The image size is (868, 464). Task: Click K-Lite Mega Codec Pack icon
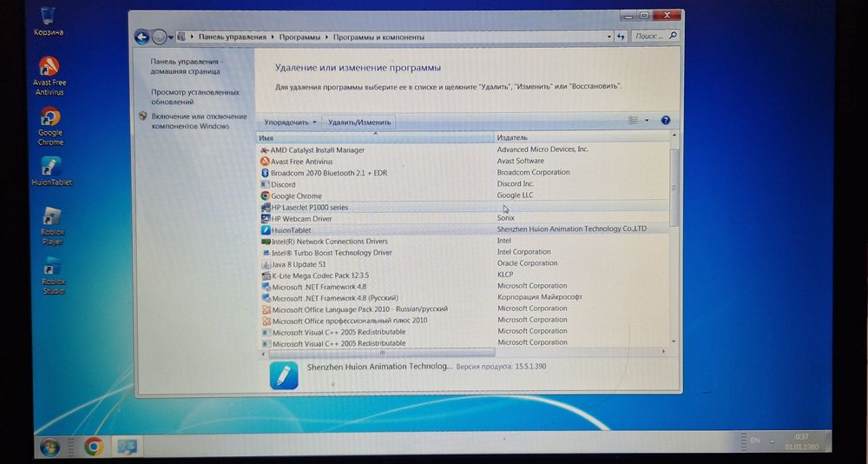tap(266, 275)
